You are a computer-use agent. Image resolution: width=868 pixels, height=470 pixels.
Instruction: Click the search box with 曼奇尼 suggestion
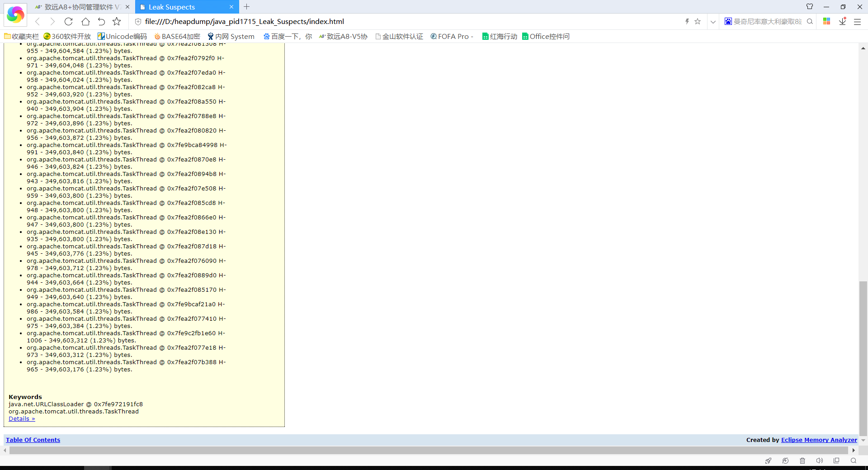coord(767,21)
